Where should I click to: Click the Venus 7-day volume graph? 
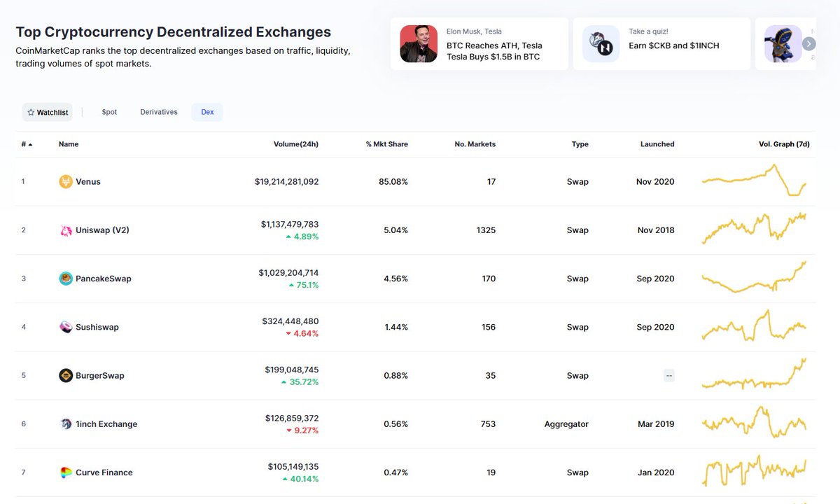755,181
